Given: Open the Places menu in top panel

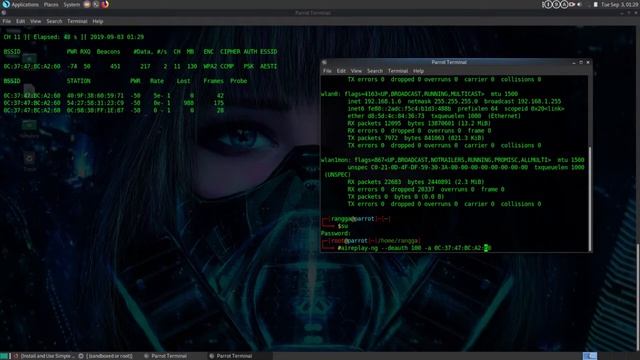Looking at the screenshot, I should coord(51,4).
